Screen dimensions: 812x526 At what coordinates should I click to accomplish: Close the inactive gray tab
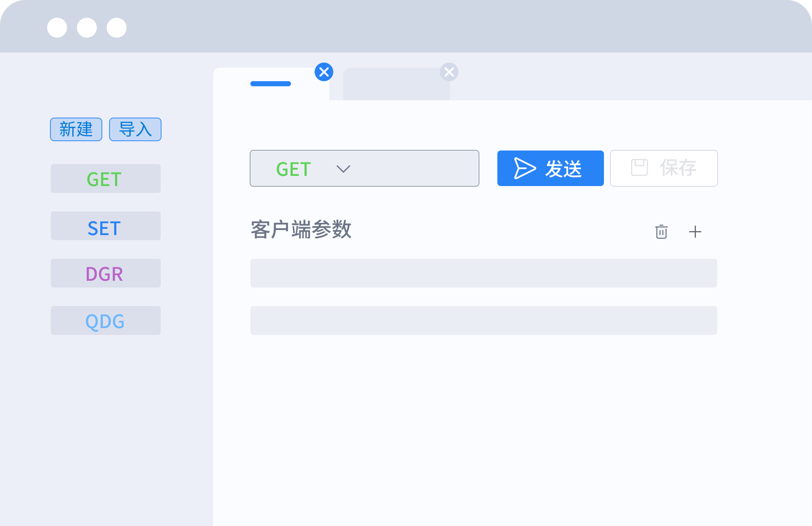click(x=449, y=72)
